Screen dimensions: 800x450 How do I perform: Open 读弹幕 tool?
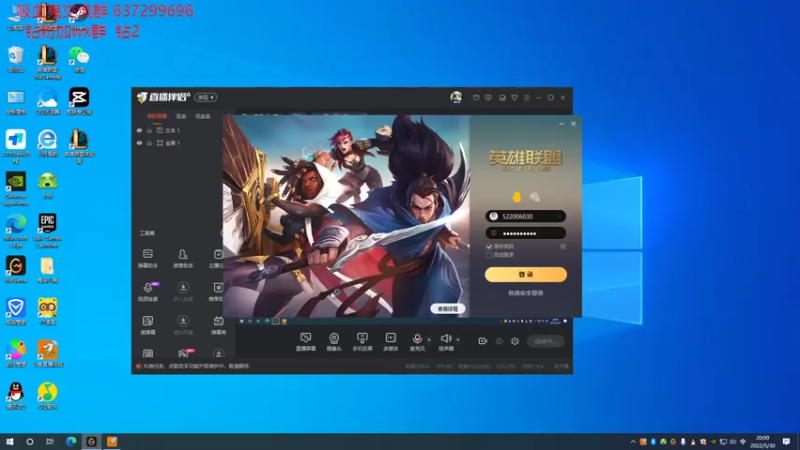tap(148, 325)
